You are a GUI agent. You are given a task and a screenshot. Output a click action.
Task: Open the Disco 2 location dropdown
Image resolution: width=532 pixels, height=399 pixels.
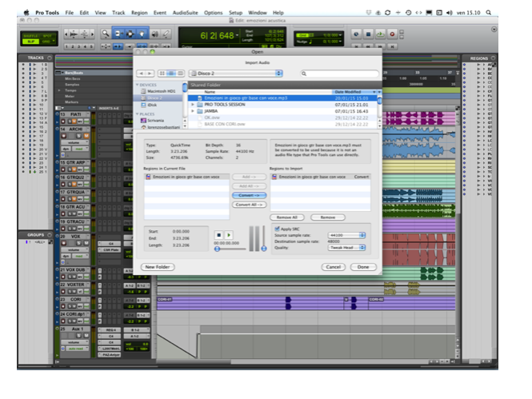click(x=236, y=74)
